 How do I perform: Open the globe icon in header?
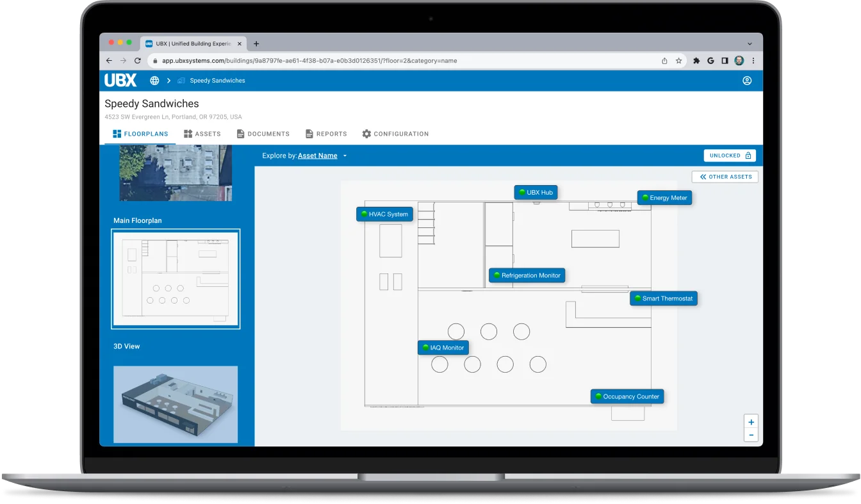pyautogui.click(x=154, y=81)
